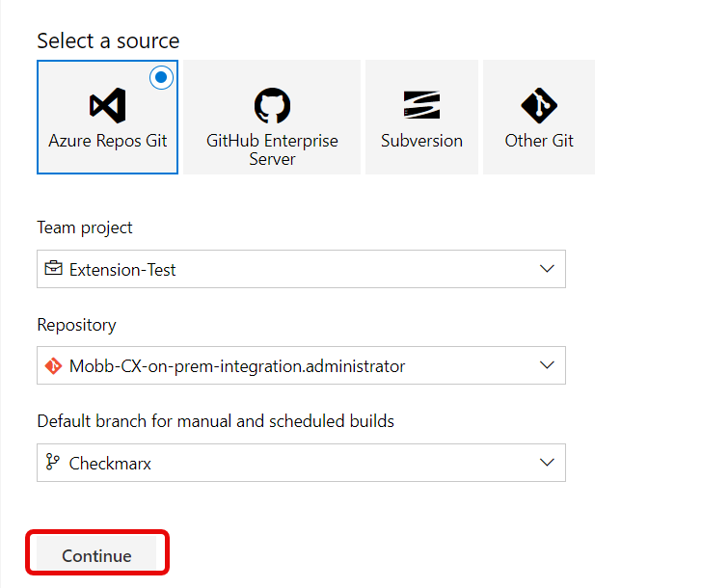Click the Checkmarx branch name text
702x588 pixels.
click(110, 464)
